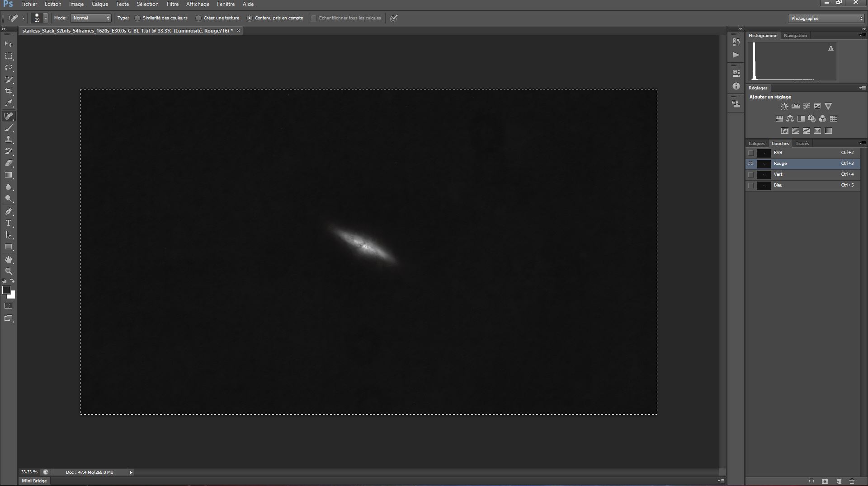
Task: Open the brush size picker arrow
Action: click(x=46, y=18)
